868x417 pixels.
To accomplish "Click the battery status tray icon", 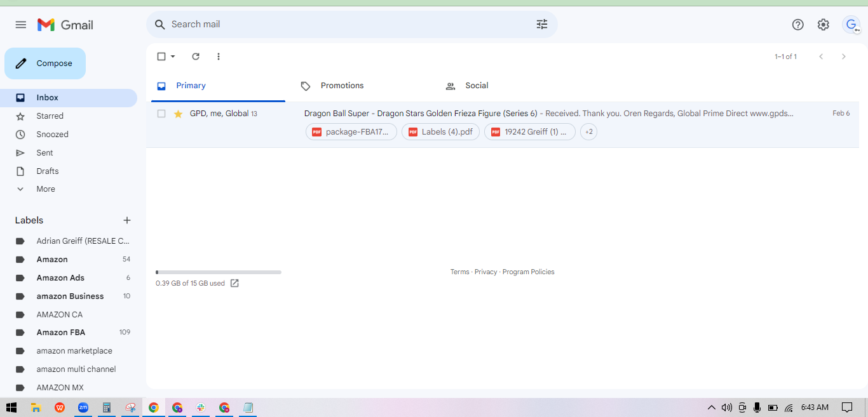I will (773, 407).
